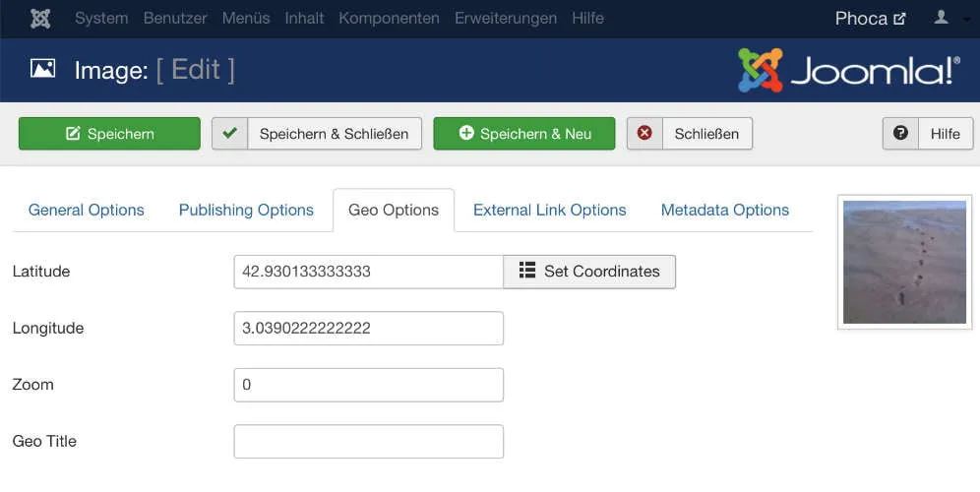Click the image icon beside Image title
980x492 pixels.
pyautogui.click(x=42, y=69)
